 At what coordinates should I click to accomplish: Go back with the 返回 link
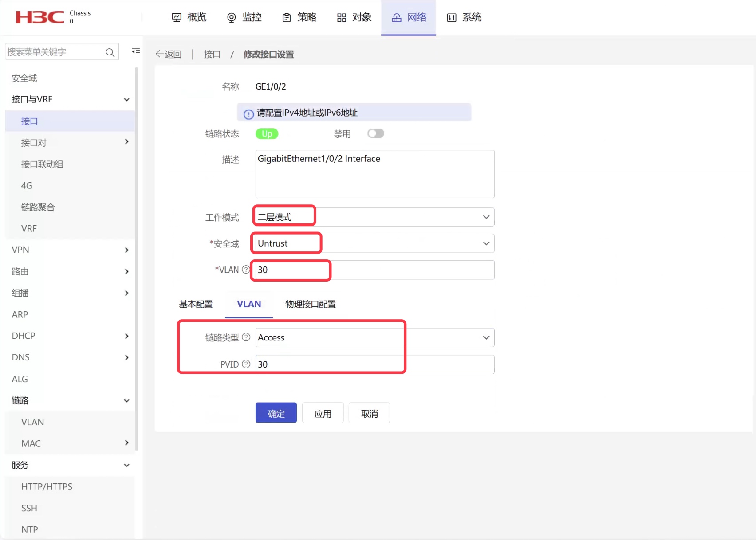pyautogui.click(x=169, y=54)
